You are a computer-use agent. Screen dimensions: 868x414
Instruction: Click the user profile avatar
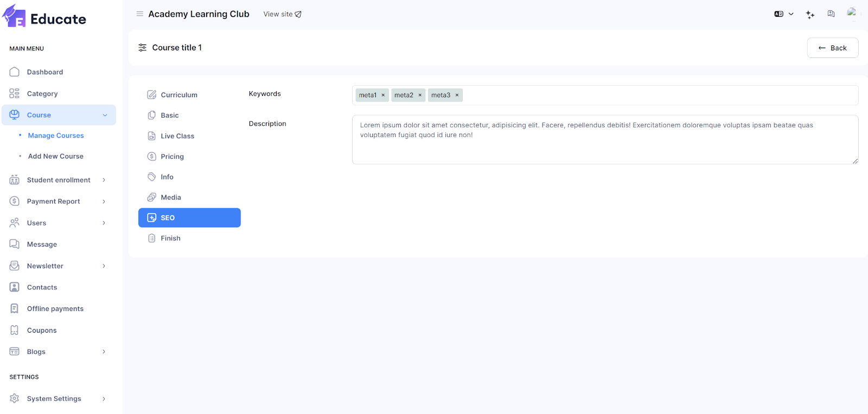coord(852,13)
